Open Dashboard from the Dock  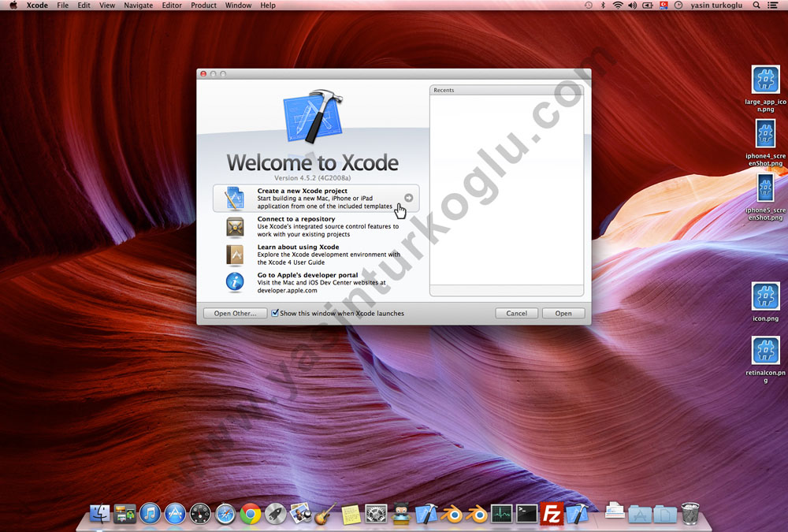point(200,514)
